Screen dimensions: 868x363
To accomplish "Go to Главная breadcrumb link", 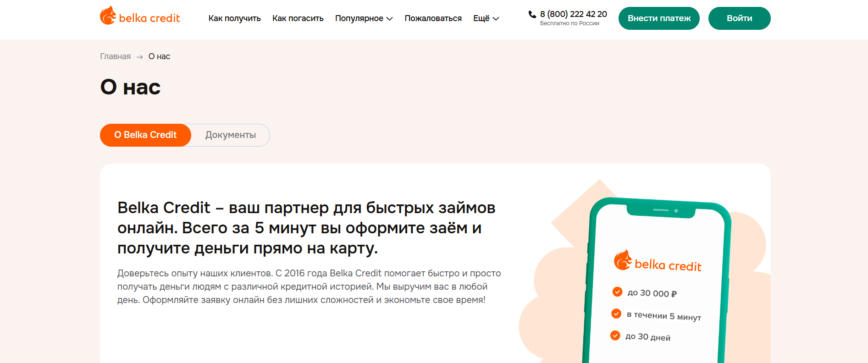I will [x=116, y=56].
